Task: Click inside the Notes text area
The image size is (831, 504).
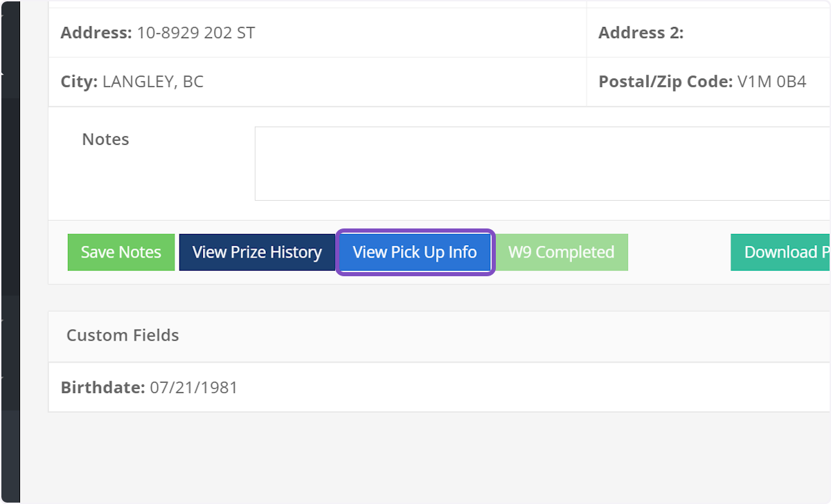Action: pos(540,163)
